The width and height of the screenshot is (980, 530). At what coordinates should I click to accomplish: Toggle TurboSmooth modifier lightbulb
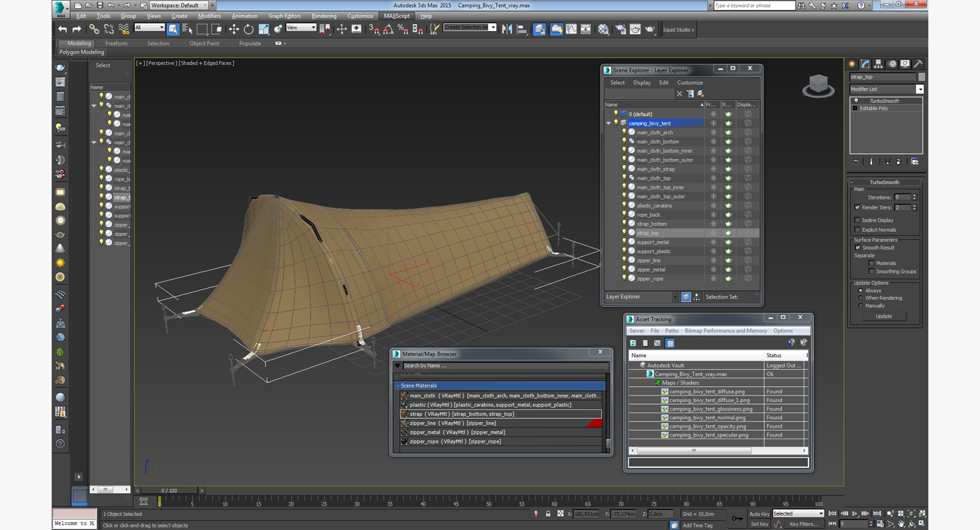click(x=856, y=101)
